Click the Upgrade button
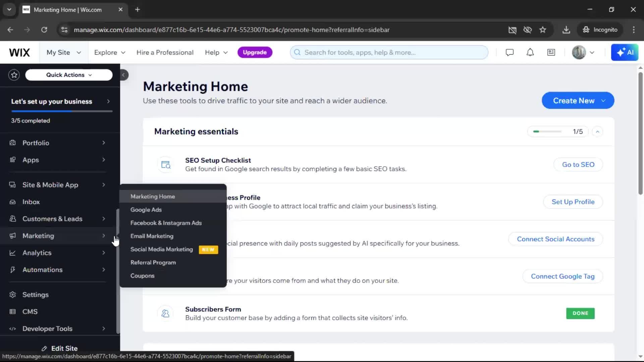The width and height of the screenshot is (644, 362). tap(255, 53)
